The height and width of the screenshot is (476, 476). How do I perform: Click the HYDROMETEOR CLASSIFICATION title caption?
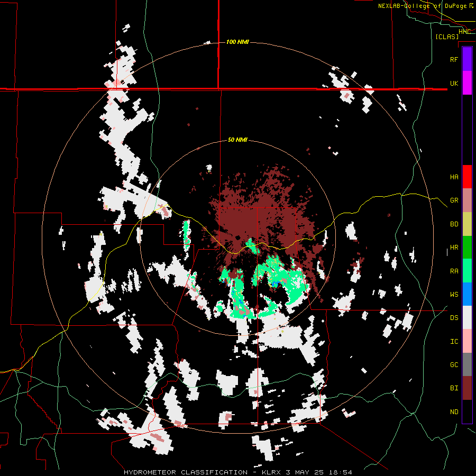(186, 472)
